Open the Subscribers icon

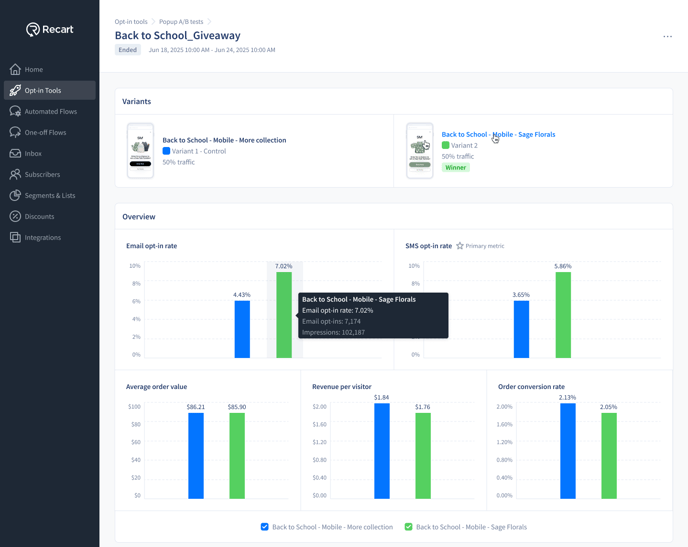click(x=15, y=174)
